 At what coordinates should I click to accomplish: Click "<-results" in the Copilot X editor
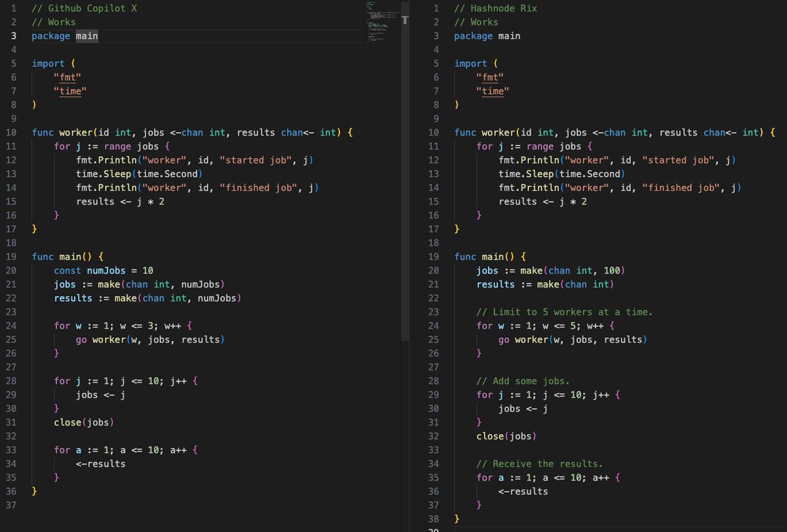pyautogui.click(x=100, y=463)
